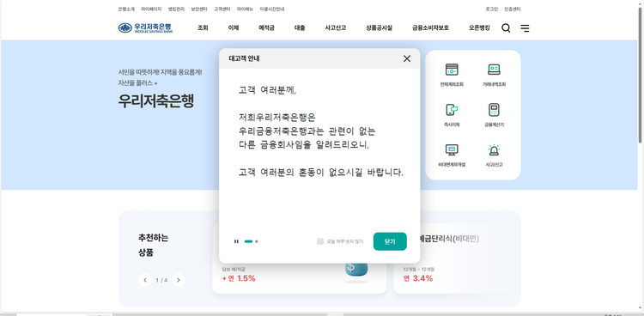This screenshot has width=644, height=316.
Task: Open the 조회 menu
Action: pos(203,28)
